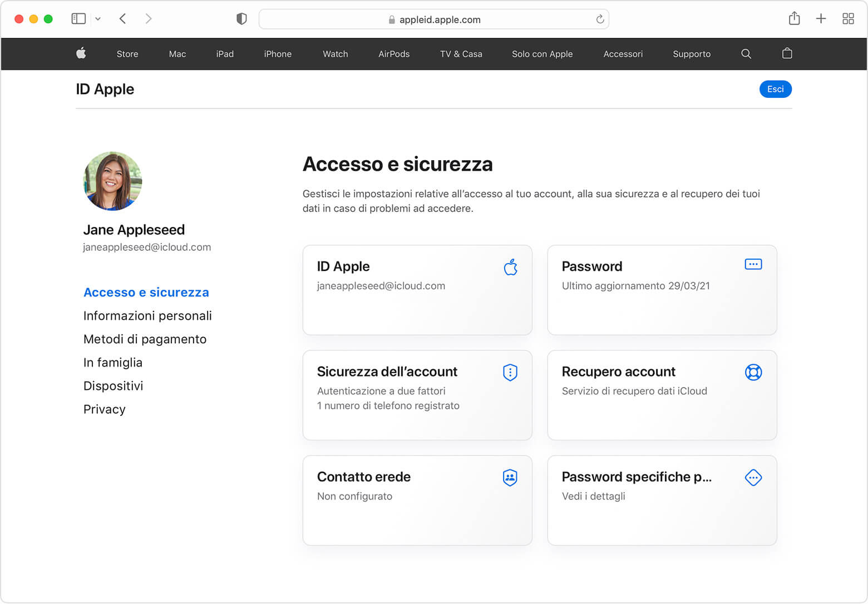The width and height of the screenshot is (868, 604).
Task: Click the Apple logo in navigation bar
Action: click(x=81, y=53)
